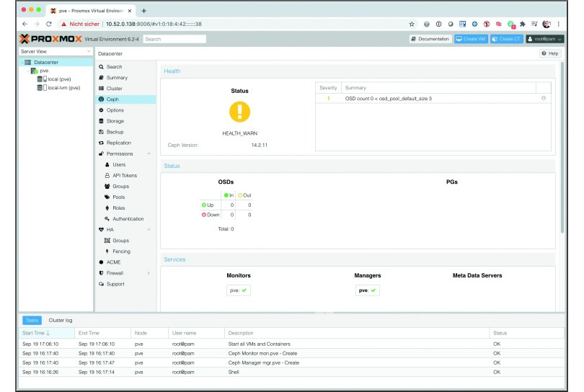This screenshot has width=584, height=392.
Task: Select task 'Start all VMs and Containers'
Action: 291,344
